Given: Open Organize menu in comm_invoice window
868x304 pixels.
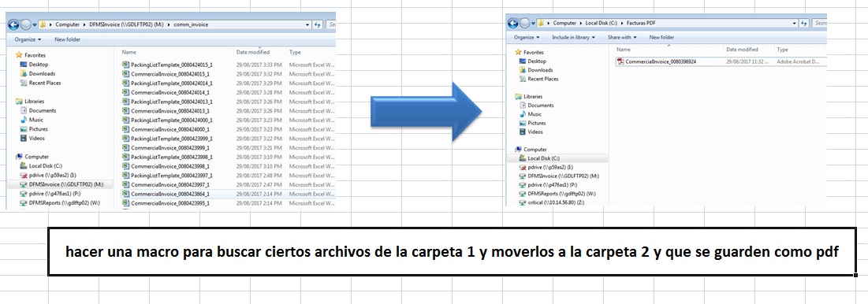Looking at the screenshot, I should point(28,40).
